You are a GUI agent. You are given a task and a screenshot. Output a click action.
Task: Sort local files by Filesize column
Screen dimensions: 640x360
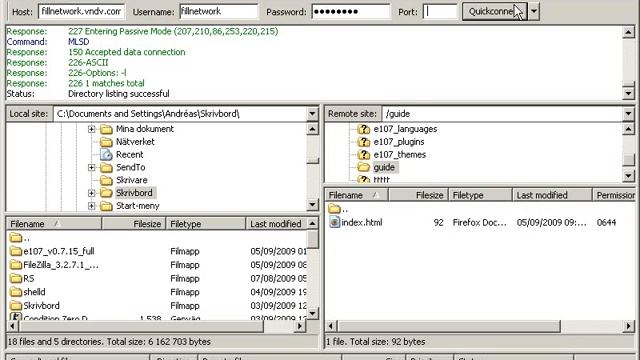coord(133,224)
